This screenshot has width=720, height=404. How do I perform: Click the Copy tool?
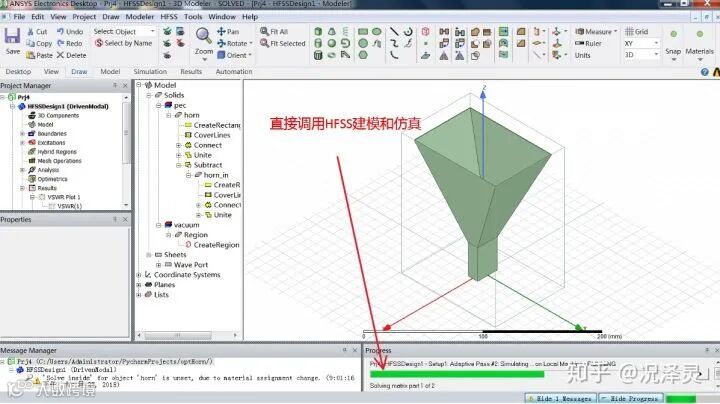[x=39, y=44]
